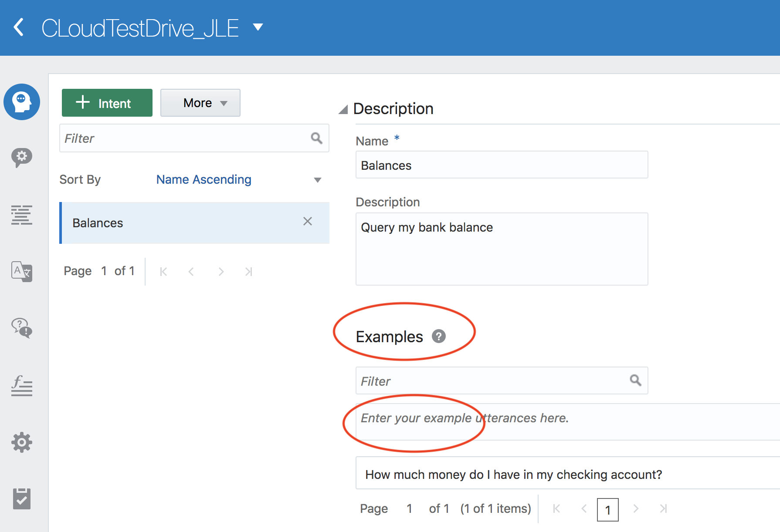Viewport: 780px width, 532px height.
Task: Collapse the Description section triangle
Action: [343, 109]
